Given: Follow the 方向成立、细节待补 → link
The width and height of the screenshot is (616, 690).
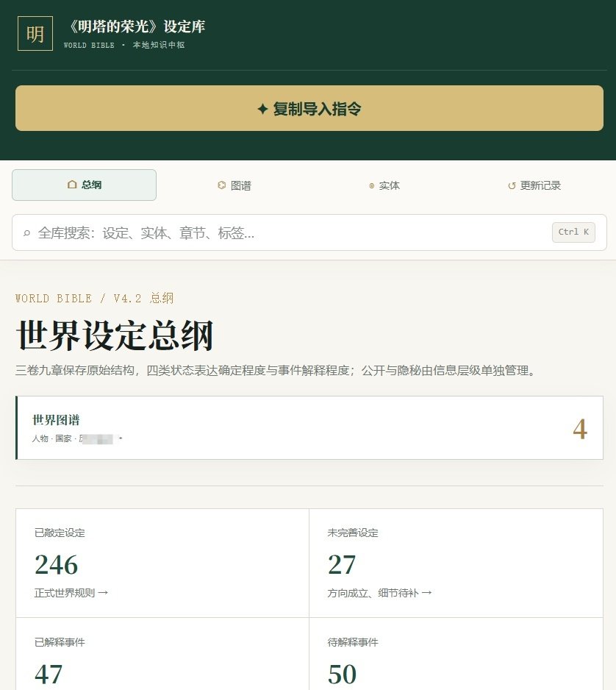Looking at the screenshot, I should pyautogui.click(x=379, y=593).
